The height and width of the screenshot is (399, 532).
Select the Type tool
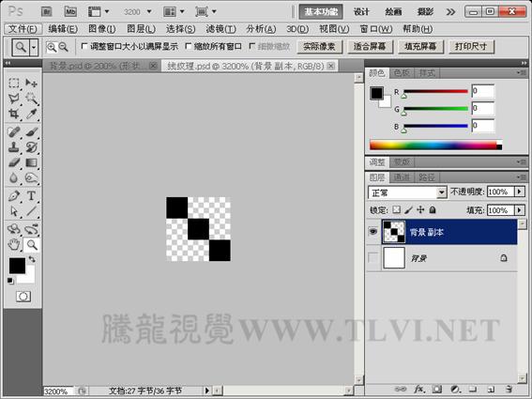[x=31, y=196]
